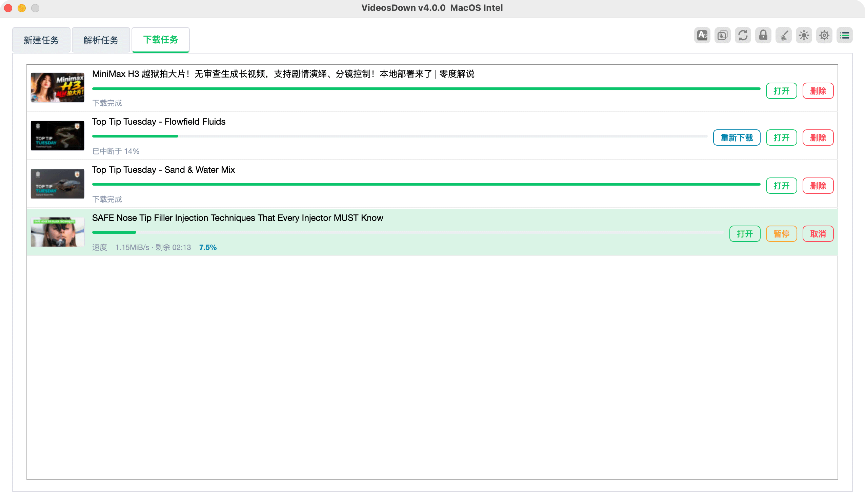865x504 pixels.
Task: Click the SAFE Nose Tip video thumbnail
Action: (58, 232)
